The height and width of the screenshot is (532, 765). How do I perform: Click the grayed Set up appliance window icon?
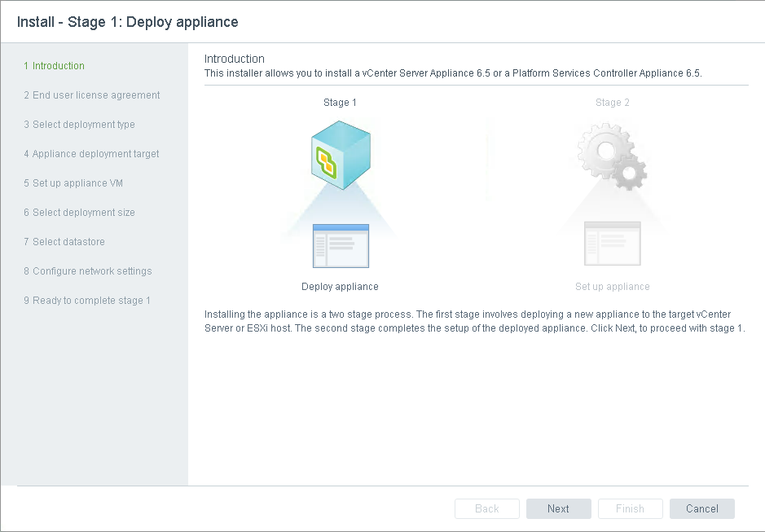(612, 244)
